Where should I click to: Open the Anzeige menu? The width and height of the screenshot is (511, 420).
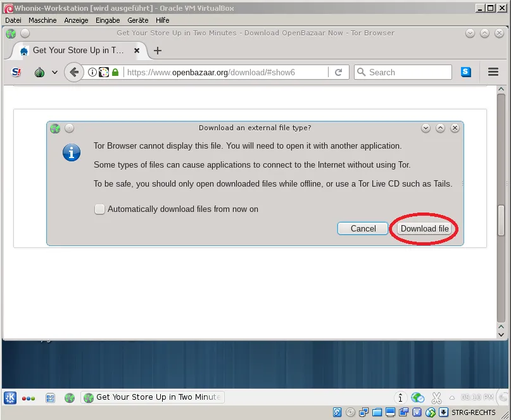point(76,20)
